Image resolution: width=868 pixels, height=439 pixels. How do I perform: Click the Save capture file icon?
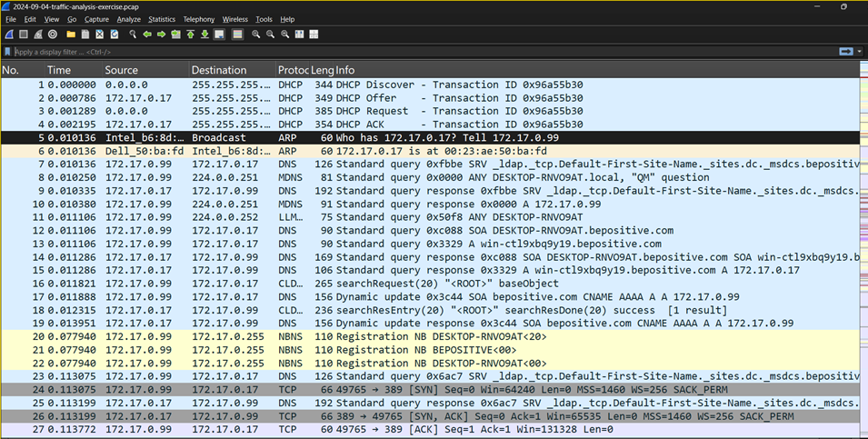[x=85, y=35]
